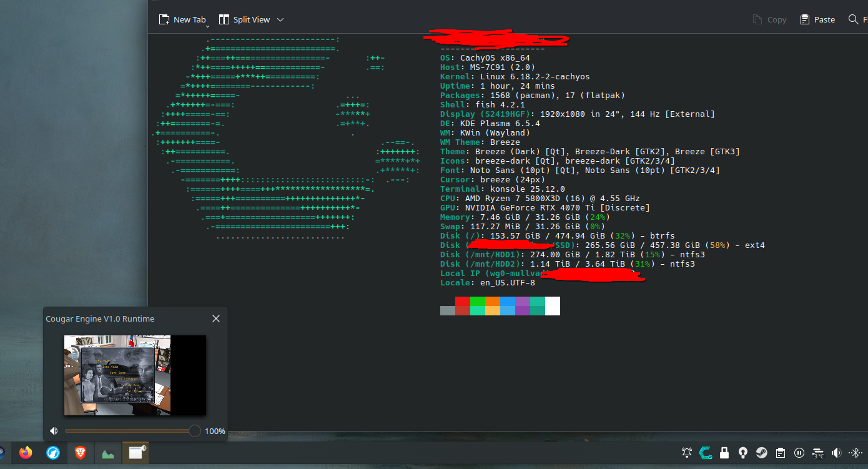Click the Cougar Engine volume slider
This screenshot has height=469, width=868.
pyautogui.click(x=132, y=431)
